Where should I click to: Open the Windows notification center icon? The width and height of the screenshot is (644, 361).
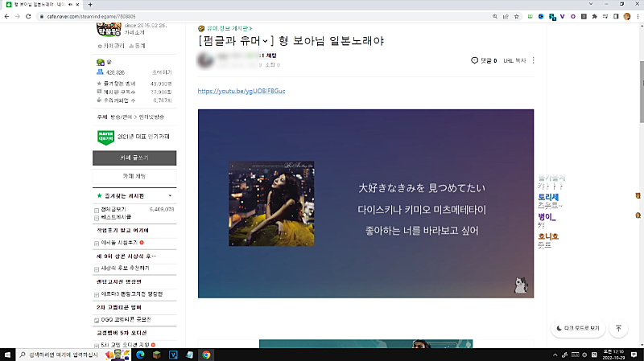pyautogui.click(x=634, y=355)
